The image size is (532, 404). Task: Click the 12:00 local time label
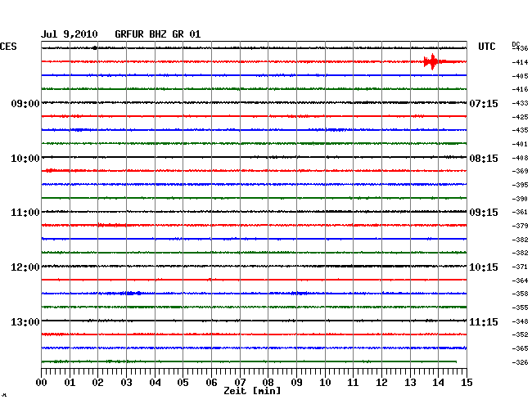[x=25, y=267]
